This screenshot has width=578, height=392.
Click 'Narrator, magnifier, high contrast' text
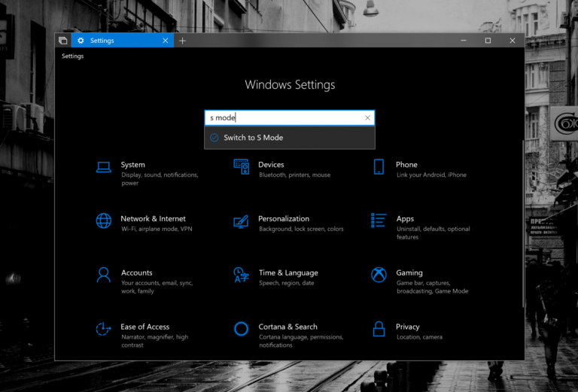(154, 341)
